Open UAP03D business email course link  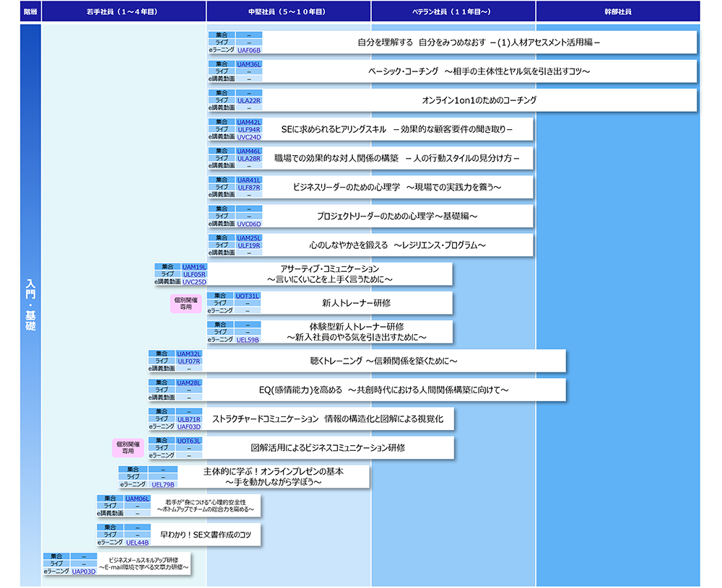84,571
